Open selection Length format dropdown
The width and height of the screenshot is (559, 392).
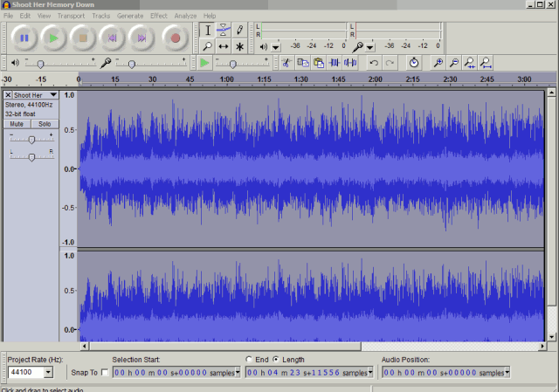click(x=370, y=373)
